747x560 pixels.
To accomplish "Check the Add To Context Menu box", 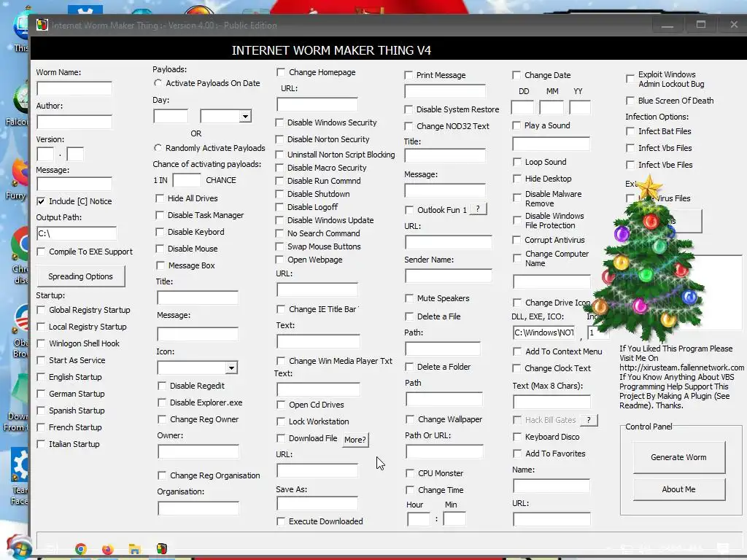I will point(517,351).
